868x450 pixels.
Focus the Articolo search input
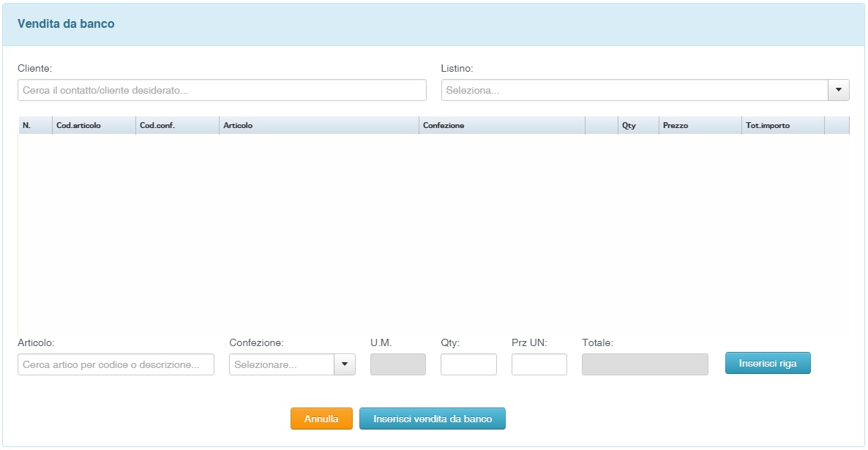click(116, 364)
